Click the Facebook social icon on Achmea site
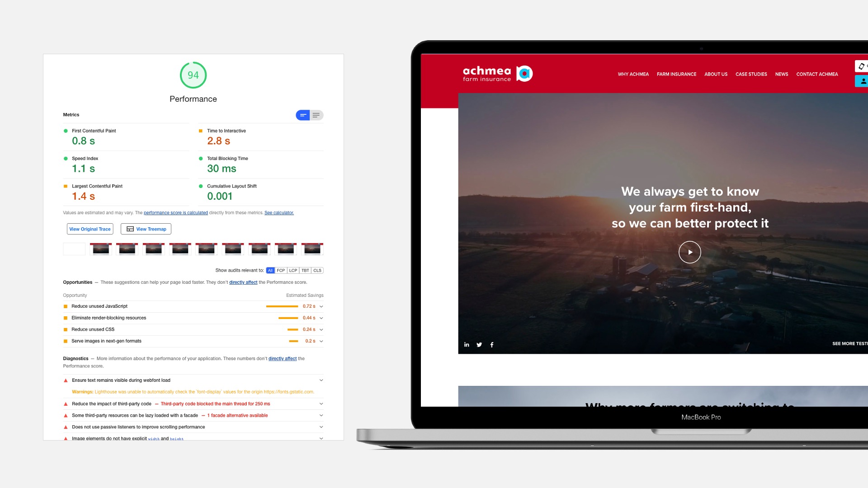 492,344
